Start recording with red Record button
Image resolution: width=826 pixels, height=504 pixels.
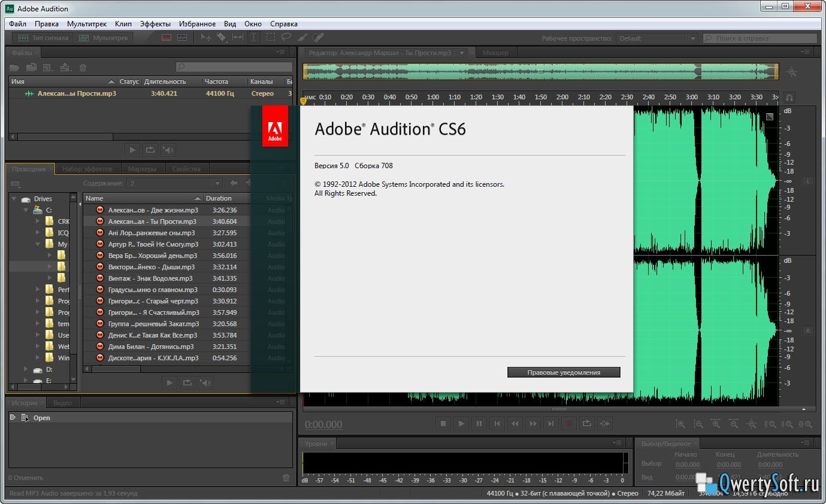(569, 423)
